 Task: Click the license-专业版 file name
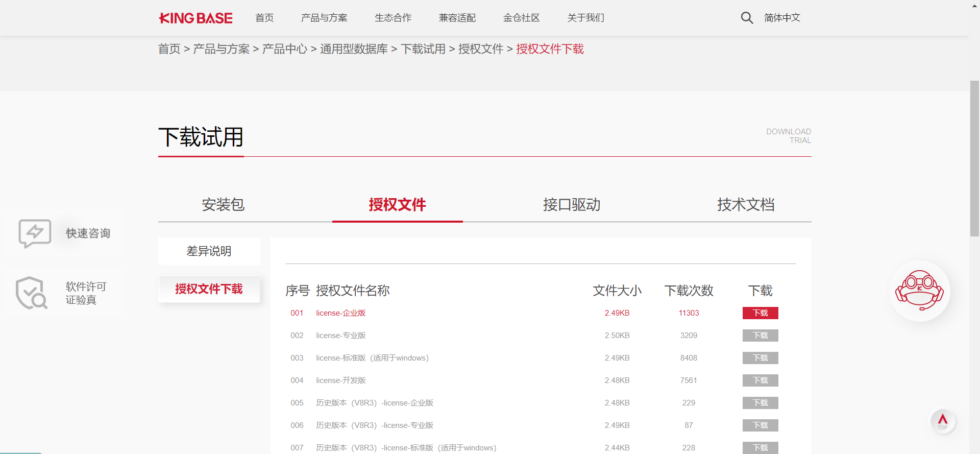(x=341, y=336)
